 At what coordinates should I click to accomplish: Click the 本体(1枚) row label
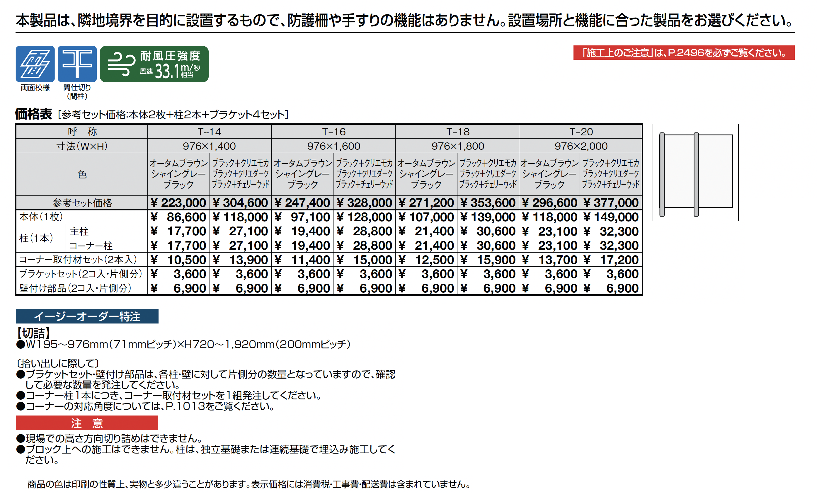pyautogui.click(x=41, y=217)
